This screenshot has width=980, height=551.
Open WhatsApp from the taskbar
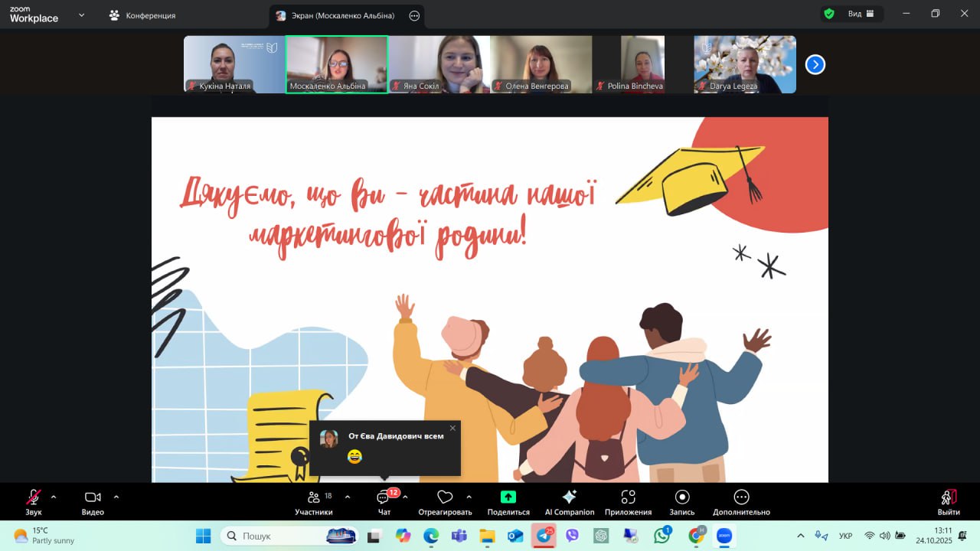click(x=662, y=536)
